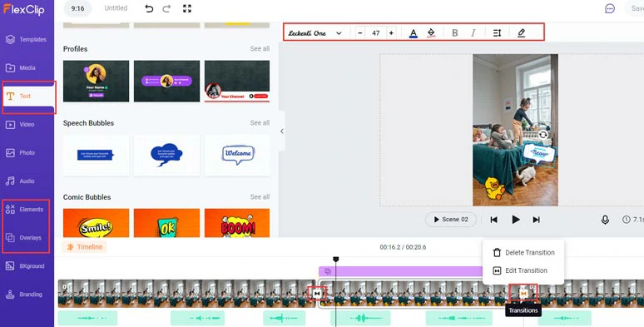The image size is (644, 327).
Task: Click the font size field showing 47
Action: (x=376, y=32)
